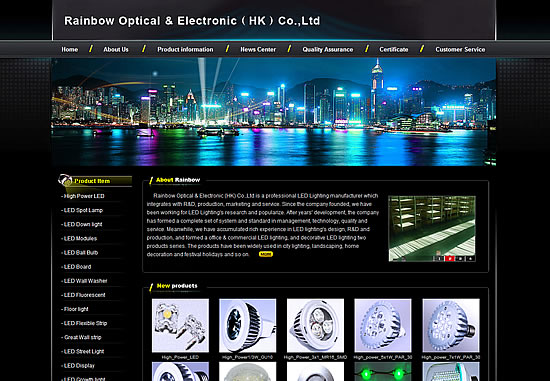The image size is (550, 381).
Task: Click the High_Power_LED product thumbnail
Action: [x=180, y=326]
